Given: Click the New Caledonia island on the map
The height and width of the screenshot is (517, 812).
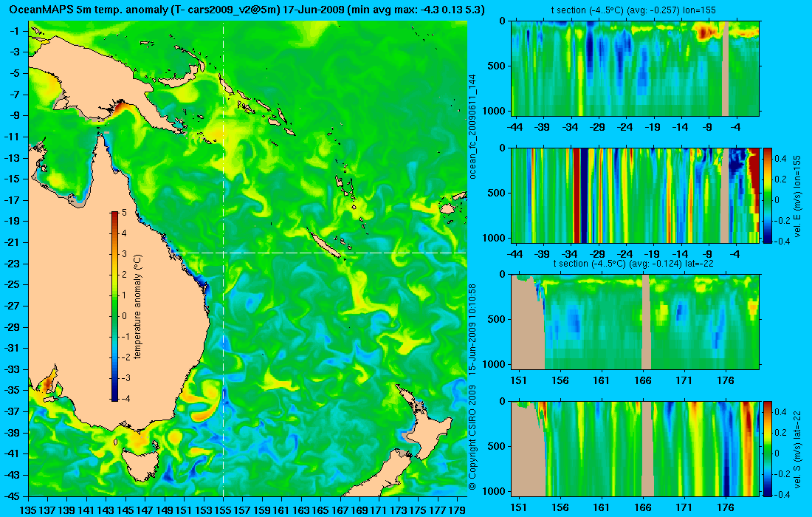Looking at the screenshot, I should click(x=326, y=244).
